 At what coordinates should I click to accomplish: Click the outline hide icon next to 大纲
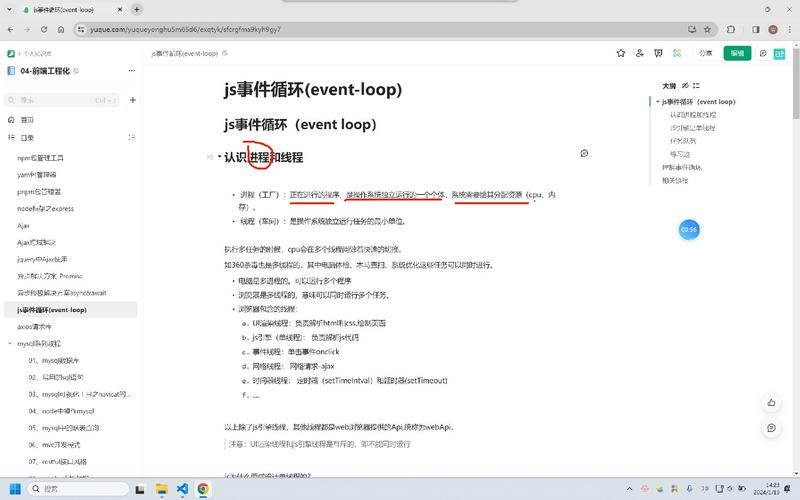tap(685, 85)
